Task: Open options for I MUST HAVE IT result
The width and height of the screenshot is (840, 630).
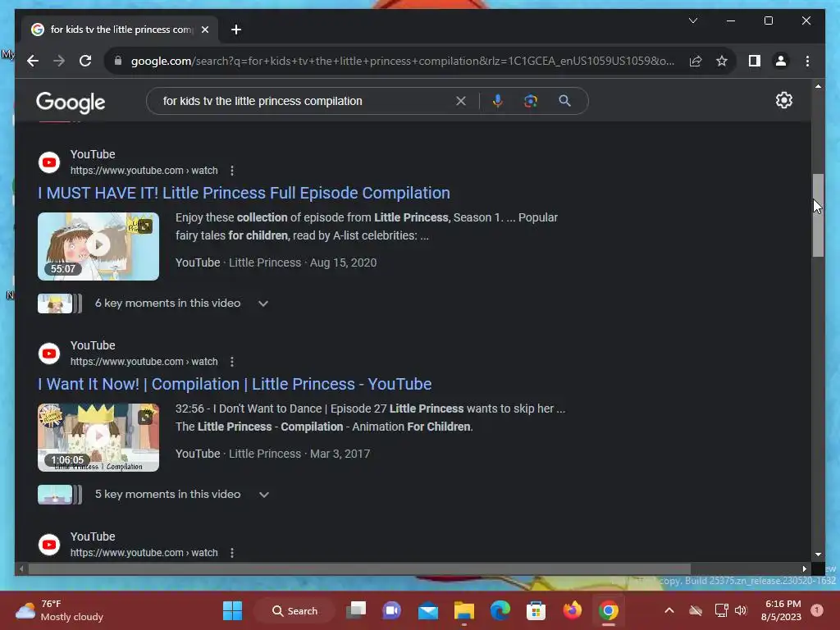Action: 232,171
